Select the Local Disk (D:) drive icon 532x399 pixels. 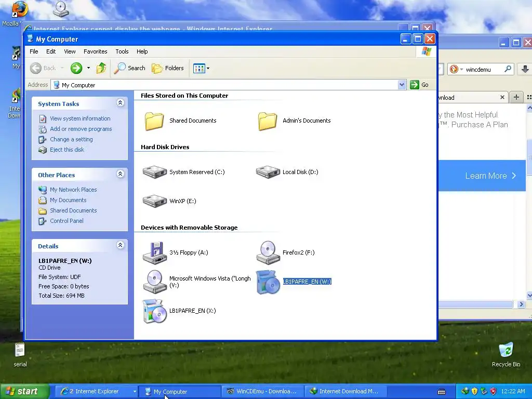tap(268, 171)
